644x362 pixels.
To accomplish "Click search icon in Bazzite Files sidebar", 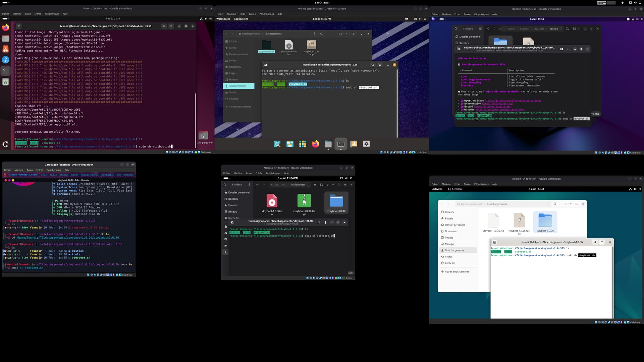I will [456, 29].
